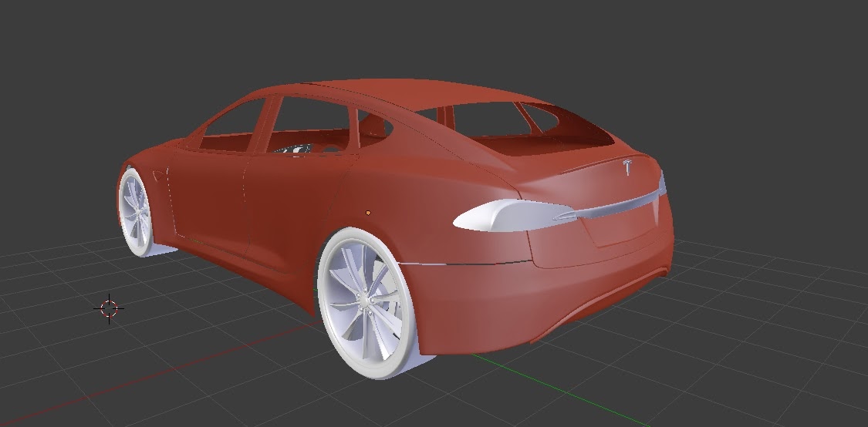Select the chrome trim strip on trunk
Image resolution: width=868 pixels, height=427 pixels.
tap(620, 207)
